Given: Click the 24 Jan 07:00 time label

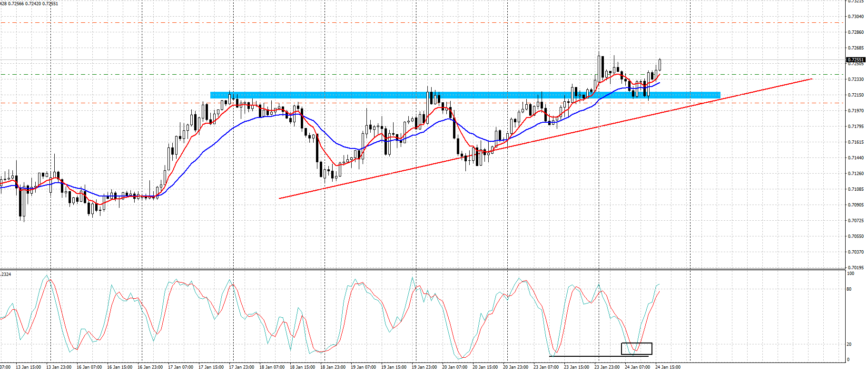Looking at the screenshot, I should point(638,367).
